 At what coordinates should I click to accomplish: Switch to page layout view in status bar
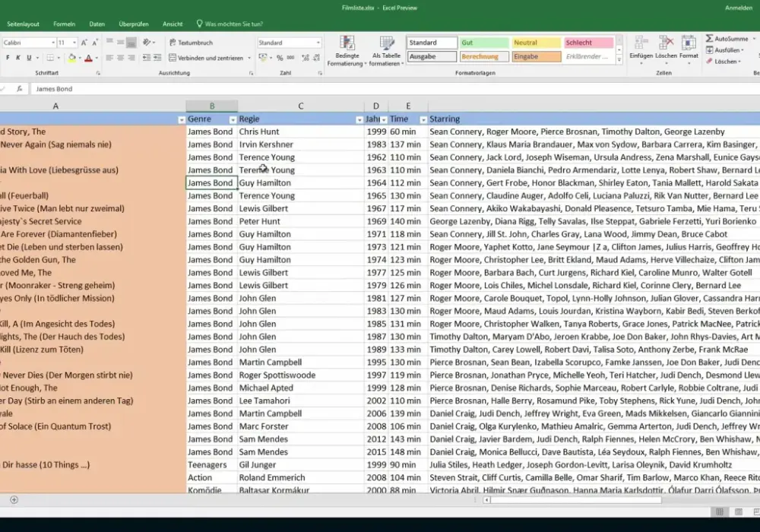coord(738,511)
